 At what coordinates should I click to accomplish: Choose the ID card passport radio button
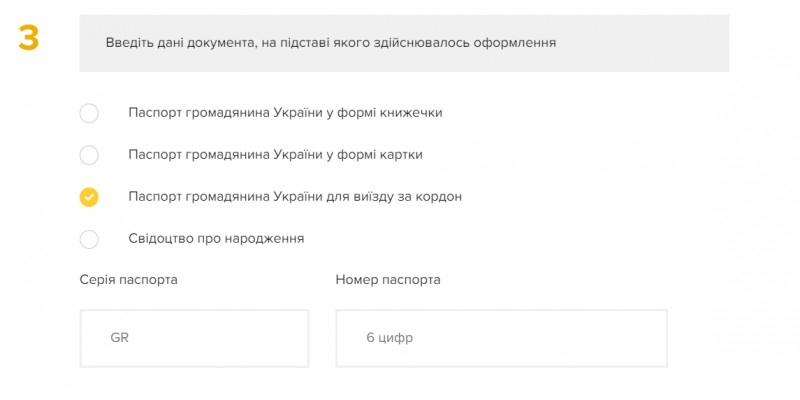coord(89,155)
